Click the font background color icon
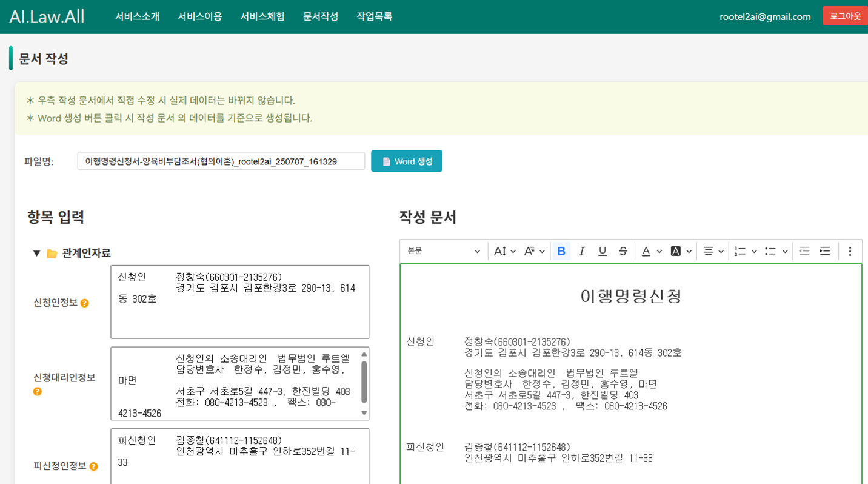868x484 pixels. [676, 251]
